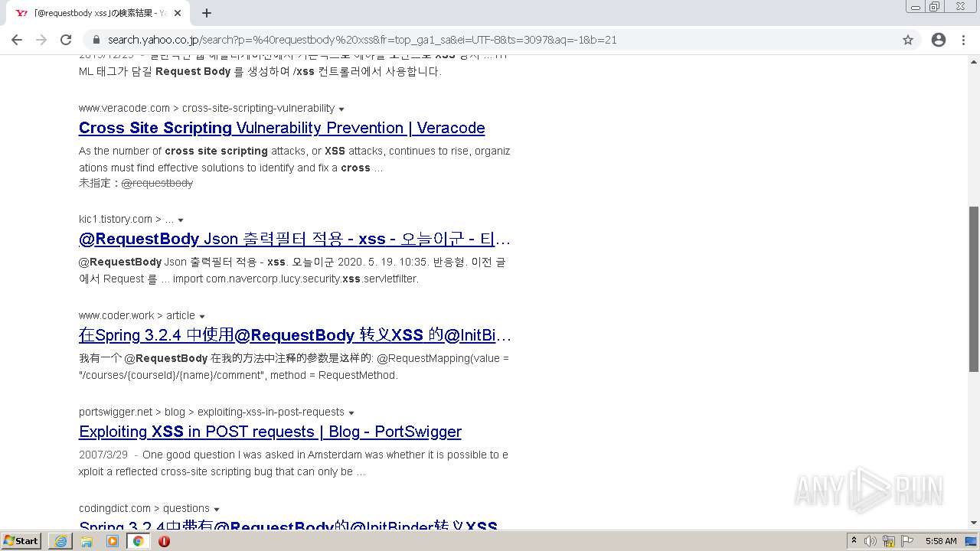Click the page scrollbar thumb

(974, 289)
